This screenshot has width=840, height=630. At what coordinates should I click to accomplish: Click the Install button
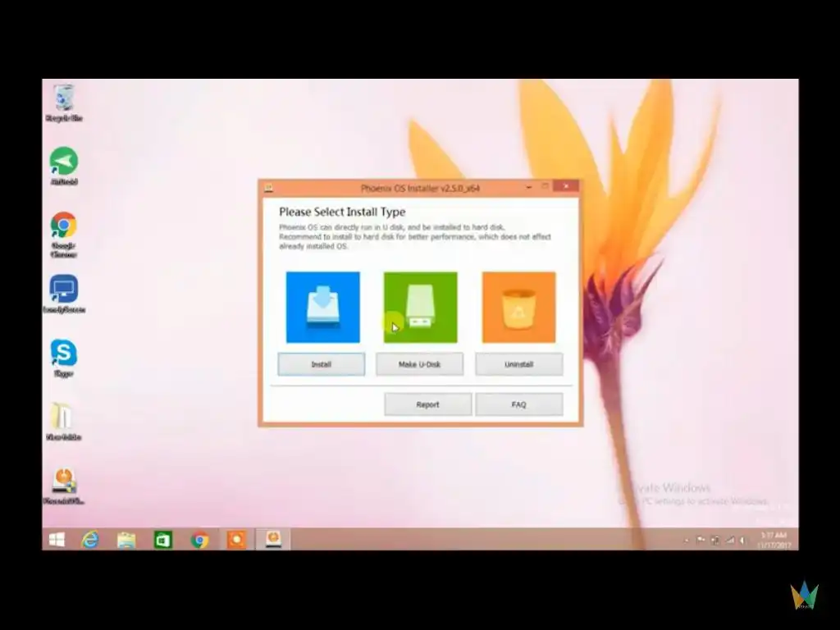pyautogui.click(x=322, y=364)
